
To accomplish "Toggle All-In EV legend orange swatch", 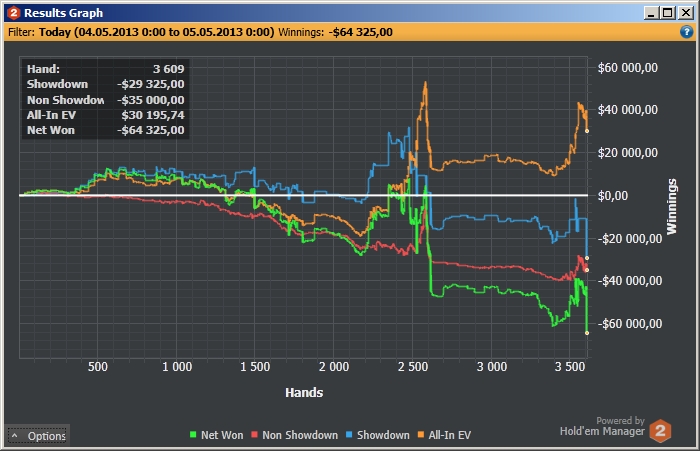I will [421, 434].
